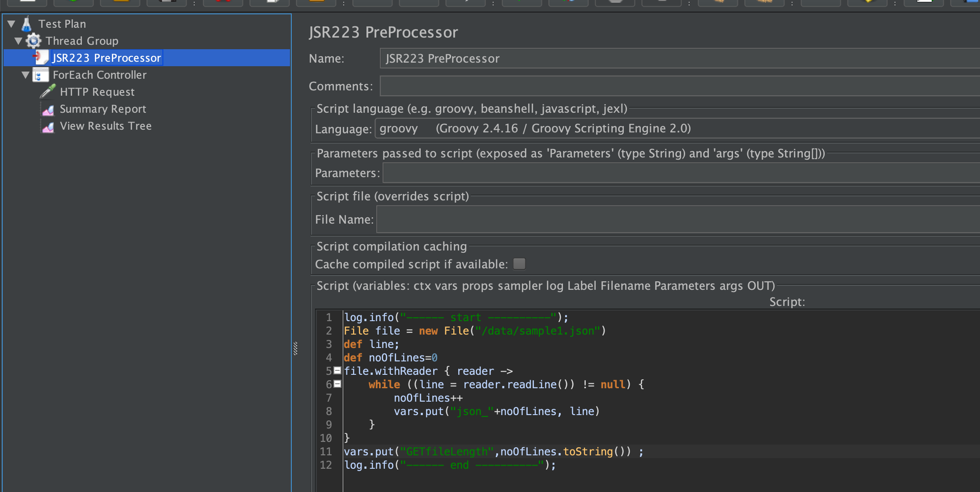The height and width of the screenshot is (492, 980).
Task: Click the 'Script file (overrides script)' label
Action: coord(392,196)
